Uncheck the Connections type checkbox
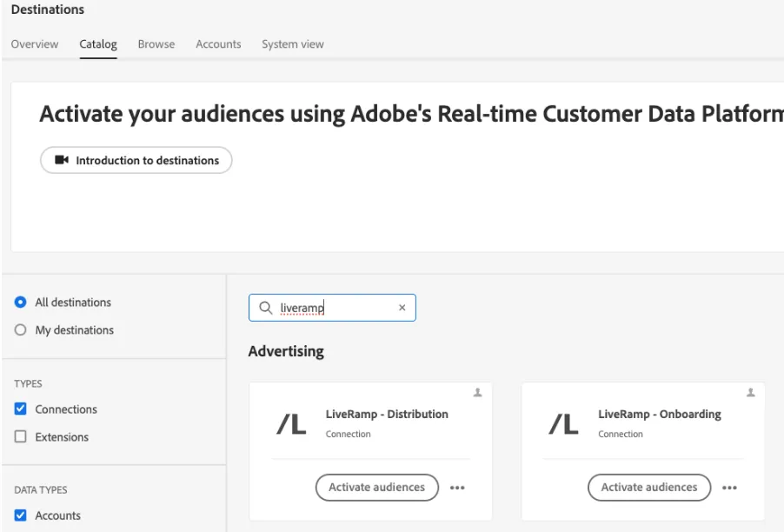784x532 pixels. tap(21, 409)
